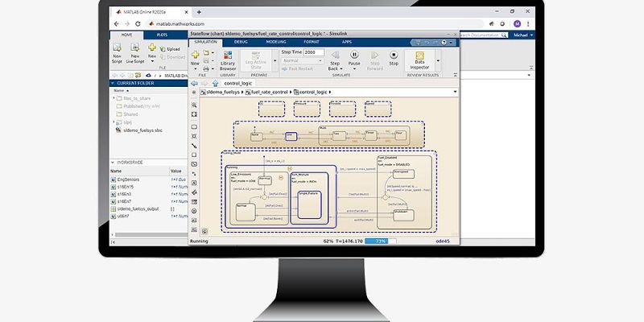The width and height of the screenshot is (644, 322).
Task: Click the Stop Time input field
Action: tap(314, 52)
